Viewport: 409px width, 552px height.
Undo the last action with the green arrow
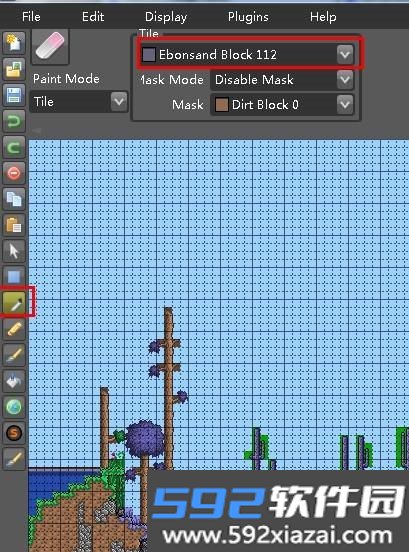[x=14, y=121]
